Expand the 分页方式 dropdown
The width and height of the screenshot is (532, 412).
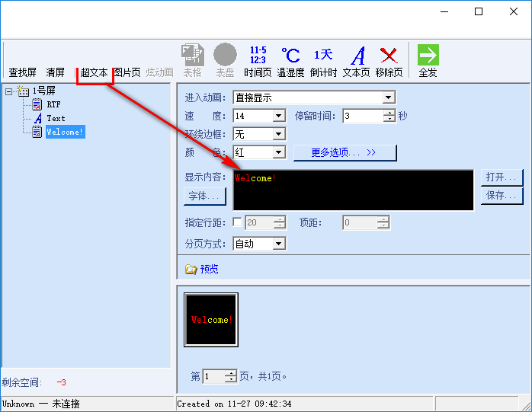click(x=278, y=244)
